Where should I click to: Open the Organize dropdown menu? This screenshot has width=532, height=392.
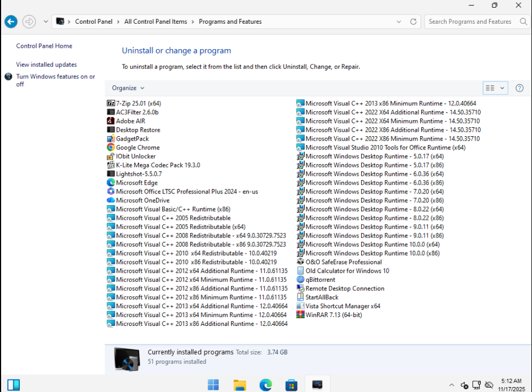tap(128, 88)
